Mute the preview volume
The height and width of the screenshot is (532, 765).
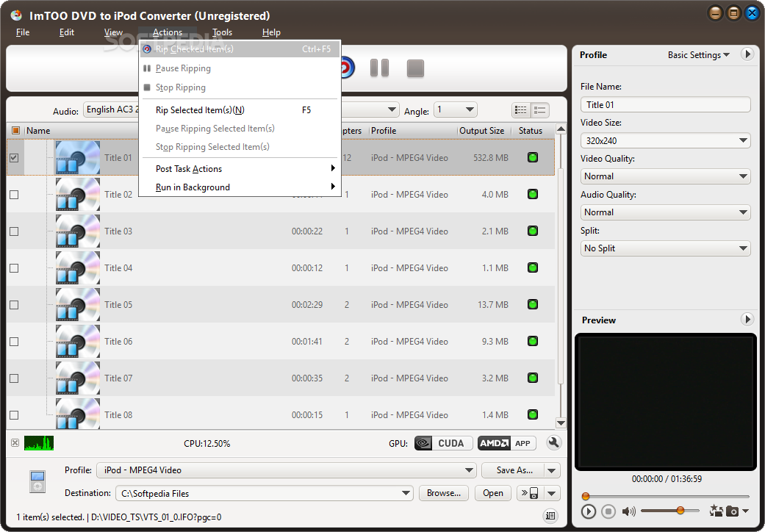tap(628, 511)
